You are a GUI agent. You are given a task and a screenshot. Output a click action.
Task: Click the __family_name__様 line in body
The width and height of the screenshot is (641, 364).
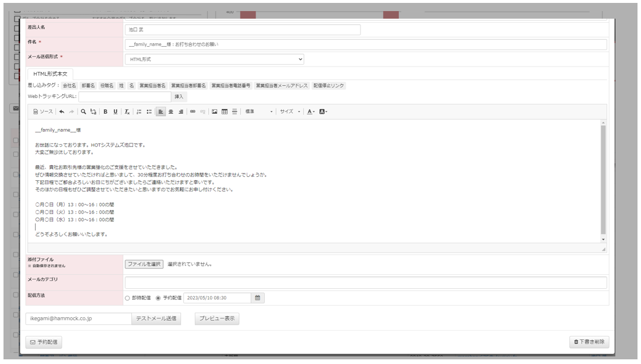[x=58, y=130]
